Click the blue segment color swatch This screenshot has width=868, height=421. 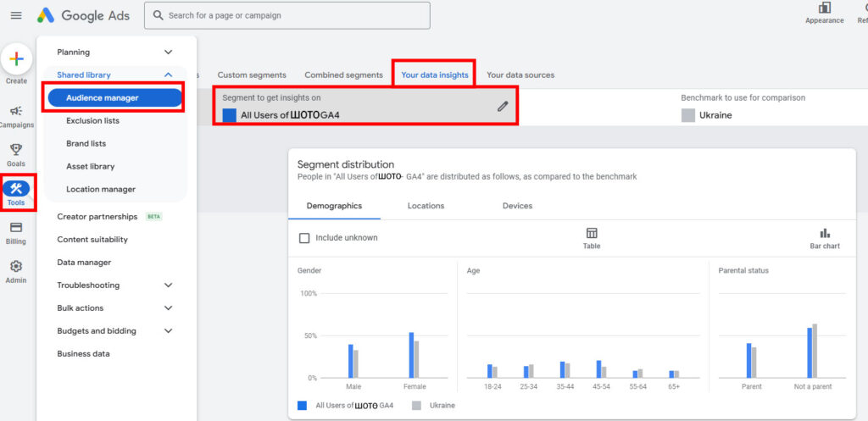point(229,115)
